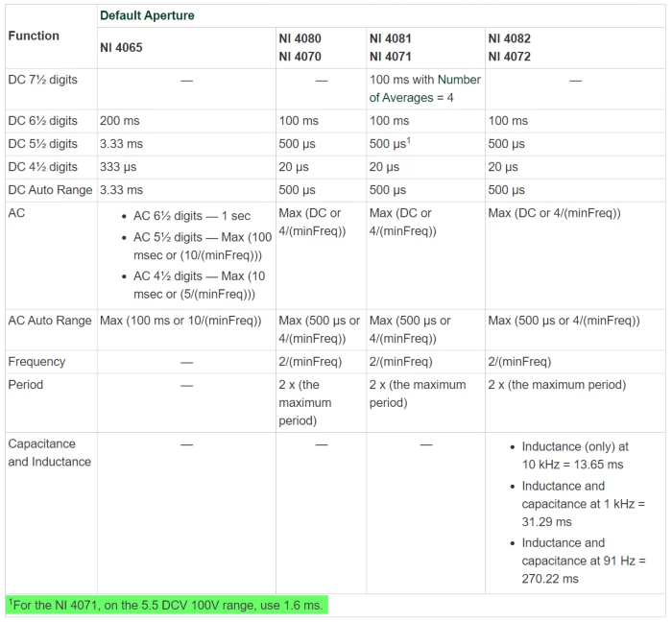Select the NI 4065 column header
The width and height of the screenshot is (672, 622).
tap(121, 47)
